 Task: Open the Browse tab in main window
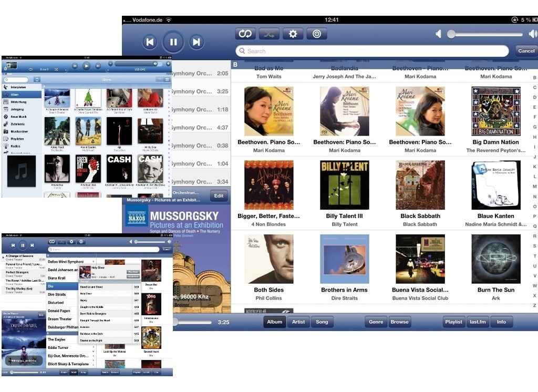(x=399, y=322)
